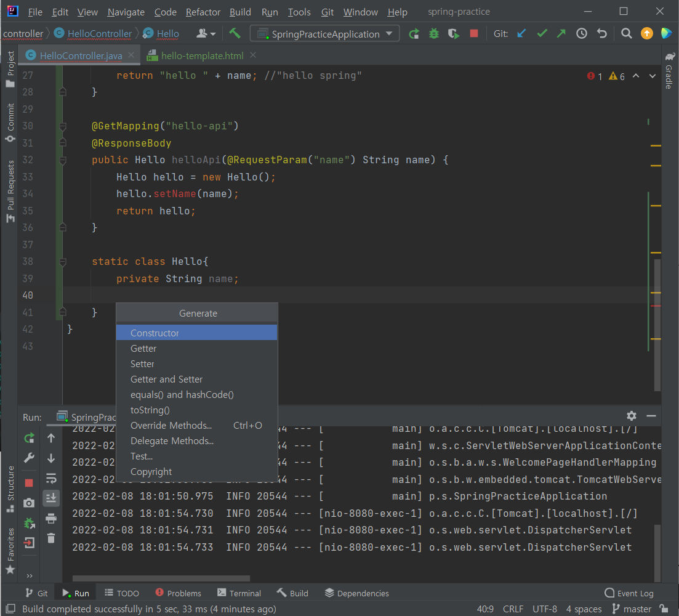Go up the stack trace arrow
679x616 pixels.
pos(51,438)
